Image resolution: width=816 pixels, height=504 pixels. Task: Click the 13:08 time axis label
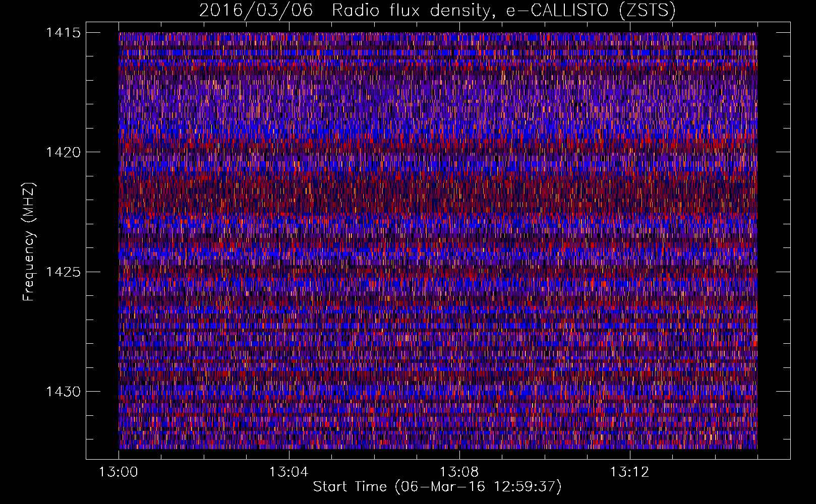coord(459,472)
